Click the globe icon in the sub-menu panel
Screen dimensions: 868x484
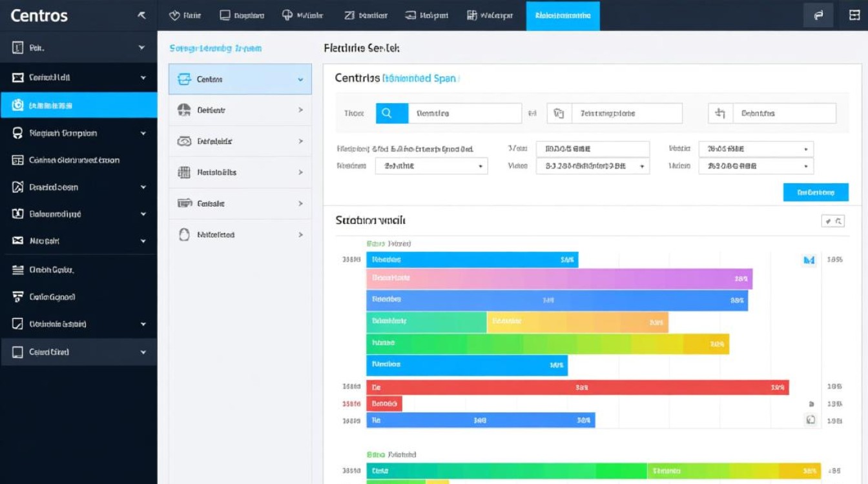(184, 110)
